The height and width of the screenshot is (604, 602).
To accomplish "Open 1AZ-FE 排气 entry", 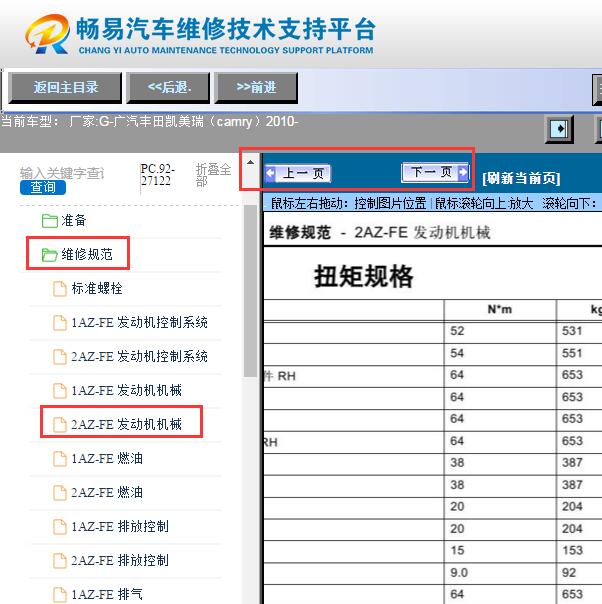I will click(107, 594).
